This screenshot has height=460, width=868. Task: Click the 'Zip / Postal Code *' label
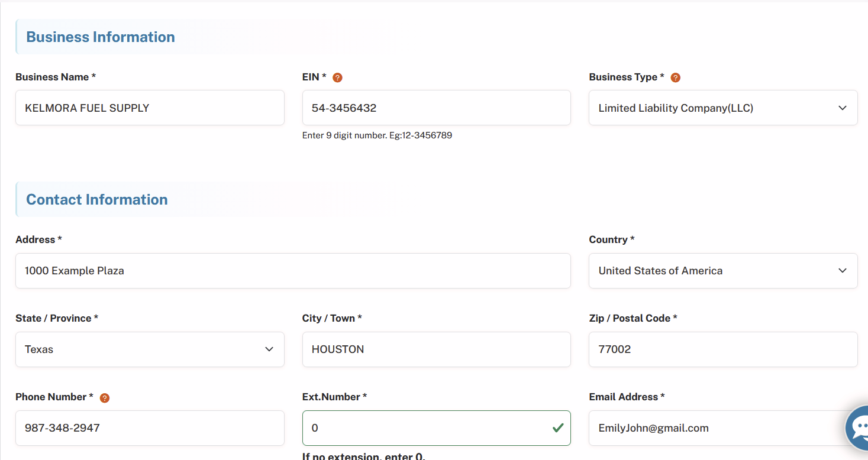633,318
